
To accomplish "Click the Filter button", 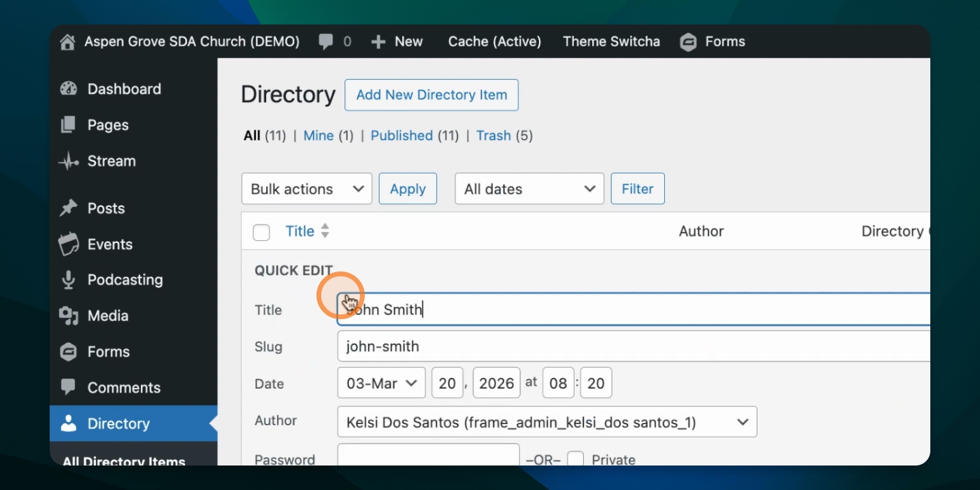I will [638, 189].
